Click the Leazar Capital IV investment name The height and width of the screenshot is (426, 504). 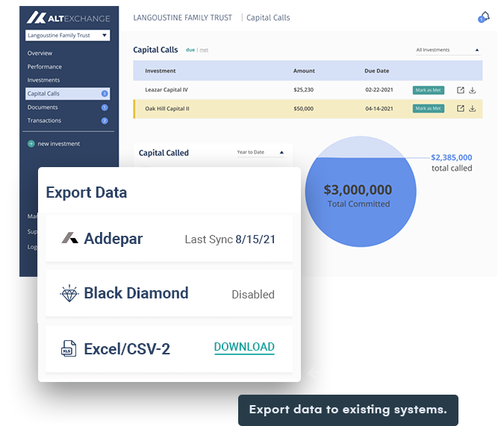[167, 90]
